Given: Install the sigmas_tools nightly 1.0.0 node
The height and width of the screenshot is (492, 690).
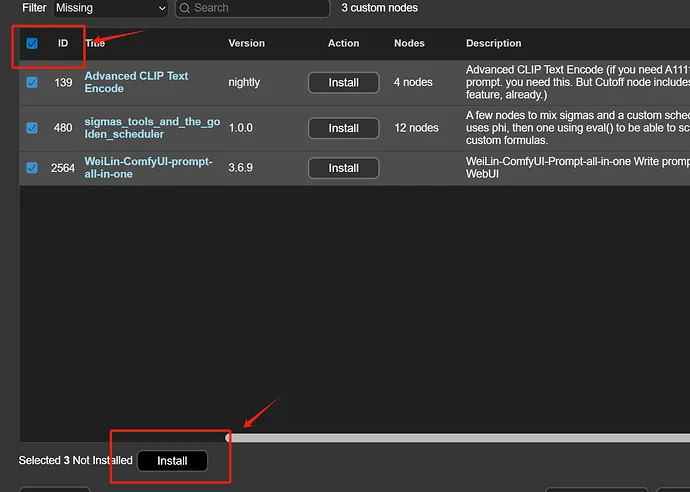Looking at the screenshot, I should tap(343, 128).
